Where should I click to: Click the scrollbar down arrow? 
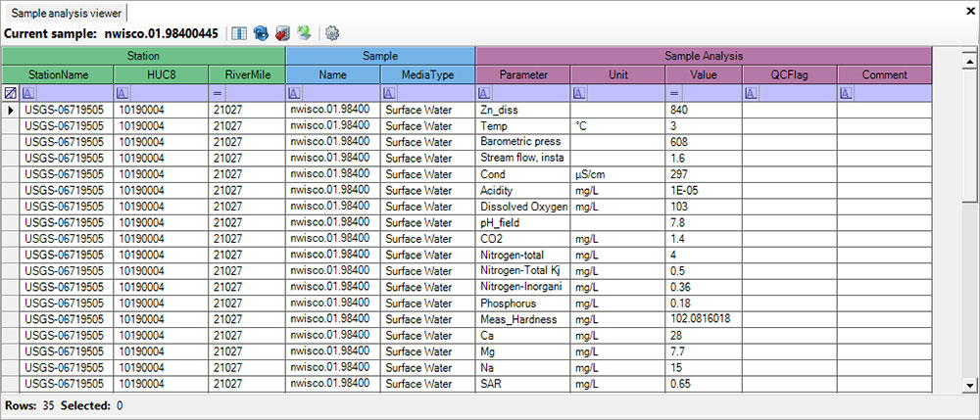pos(970,385)
